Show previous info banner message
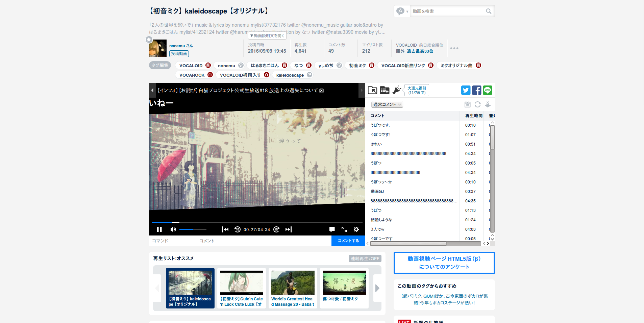644x323 pixels. tap(152, 90)
